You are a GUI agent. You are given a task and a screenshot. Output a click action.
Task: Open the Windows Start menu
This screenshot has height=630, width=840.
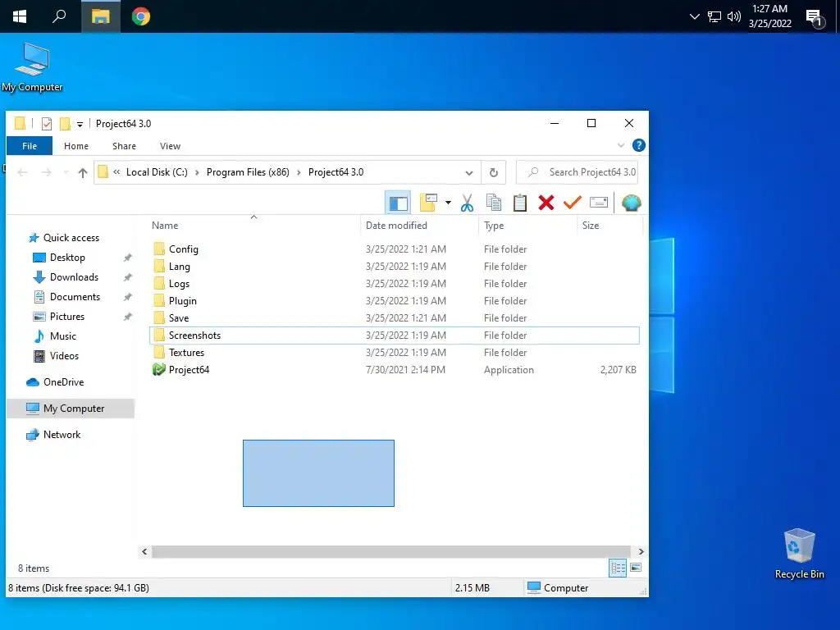(20, 16)
